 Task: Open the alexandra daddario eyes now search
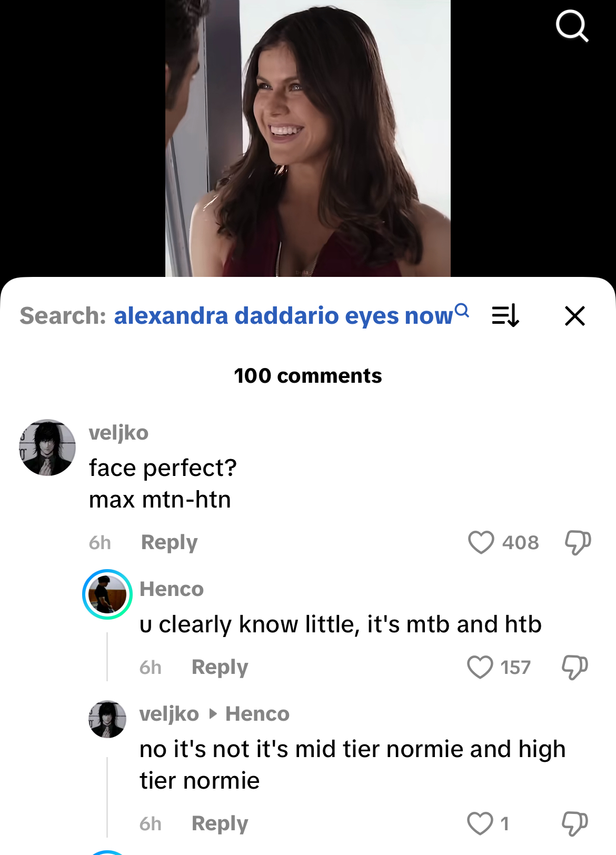tap(284, 316)
